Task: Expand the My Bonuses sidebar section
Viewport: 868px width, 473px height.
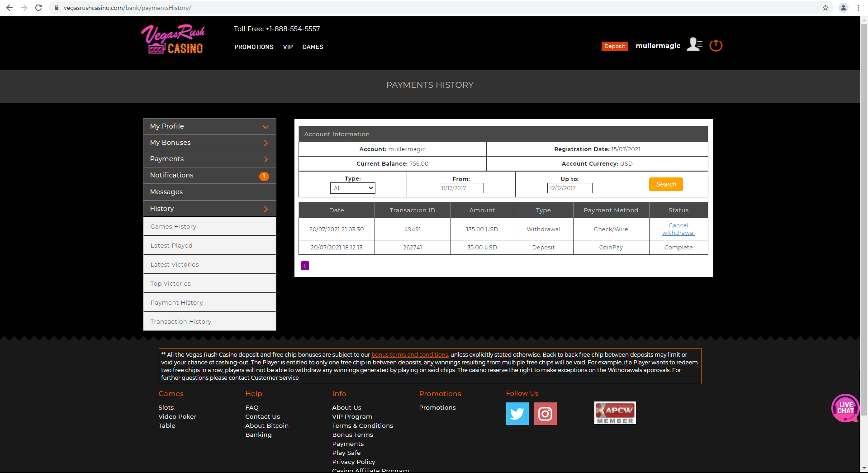Action: pos(209,143)
